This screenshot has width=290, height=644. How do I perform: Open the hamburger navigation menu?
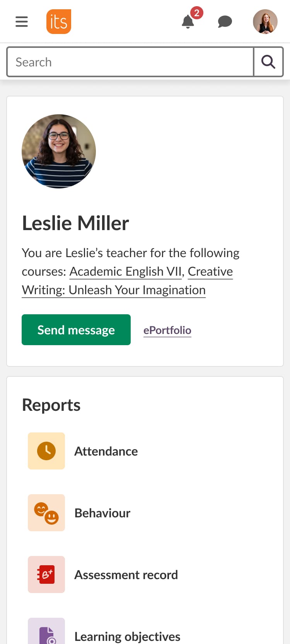click(22, 22)
